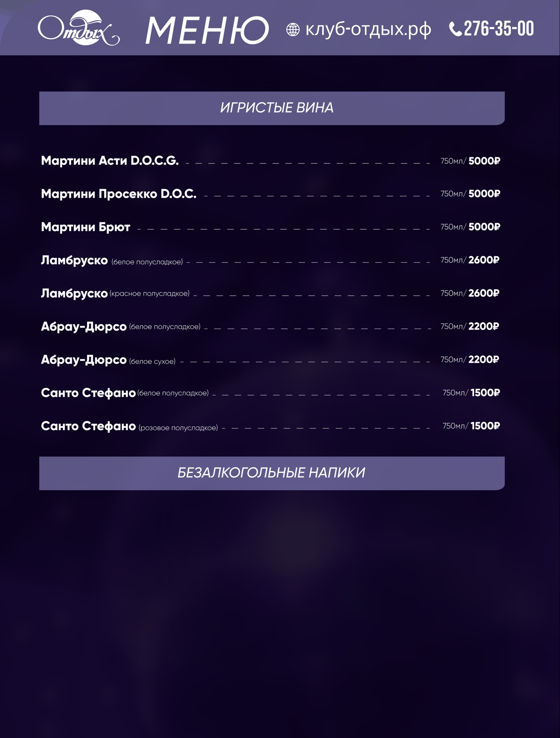Click the globe icon beside the website

[x=293, y=30]
